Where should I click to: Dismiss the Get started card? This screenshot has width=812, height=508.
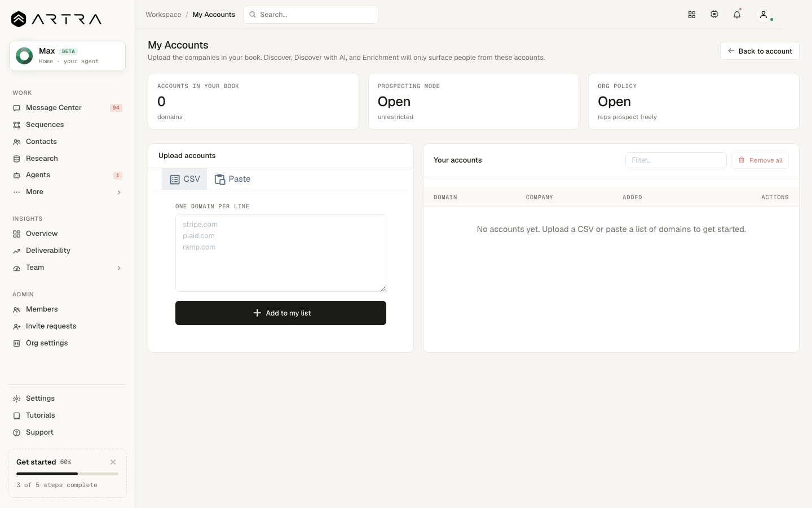[x=113, y=462]
